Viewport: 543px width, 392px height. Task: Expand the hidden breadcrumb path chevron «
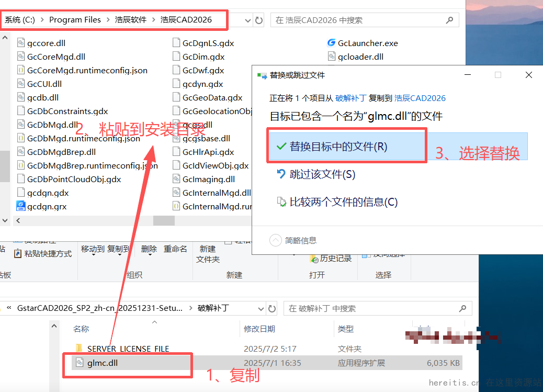[x=9, y=308]
